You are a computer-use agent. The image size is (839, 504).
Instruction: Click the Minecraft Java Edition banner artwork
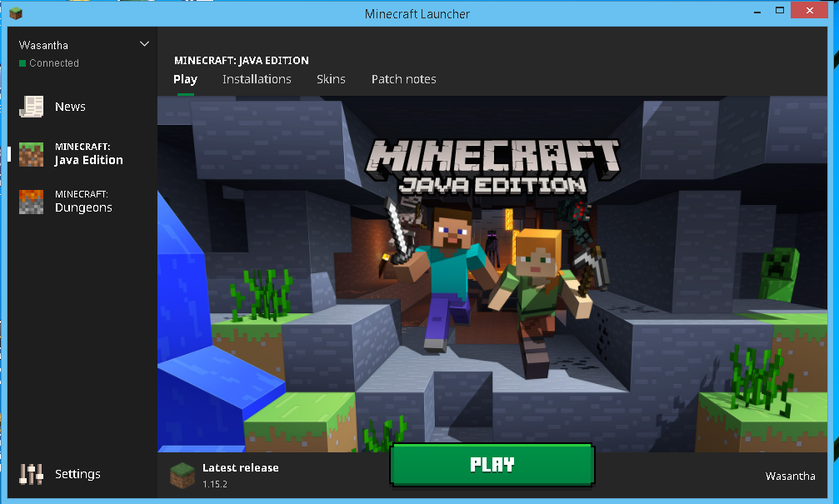click(x=492, y=273)
